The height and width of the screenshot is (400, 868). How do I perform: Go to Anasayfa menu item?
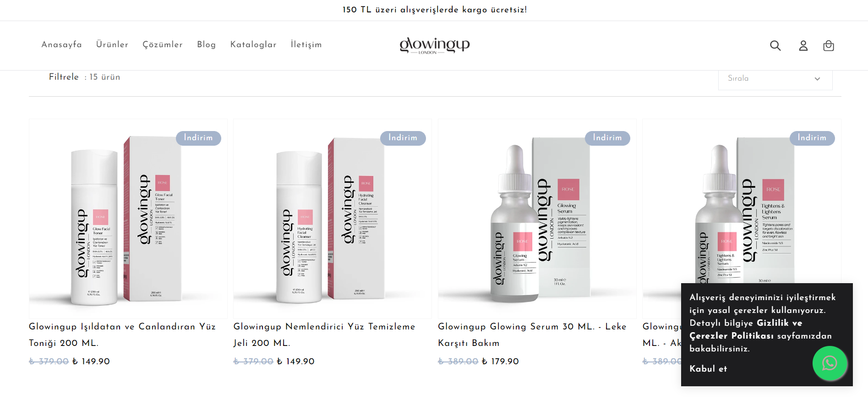(x=61, y=44)
